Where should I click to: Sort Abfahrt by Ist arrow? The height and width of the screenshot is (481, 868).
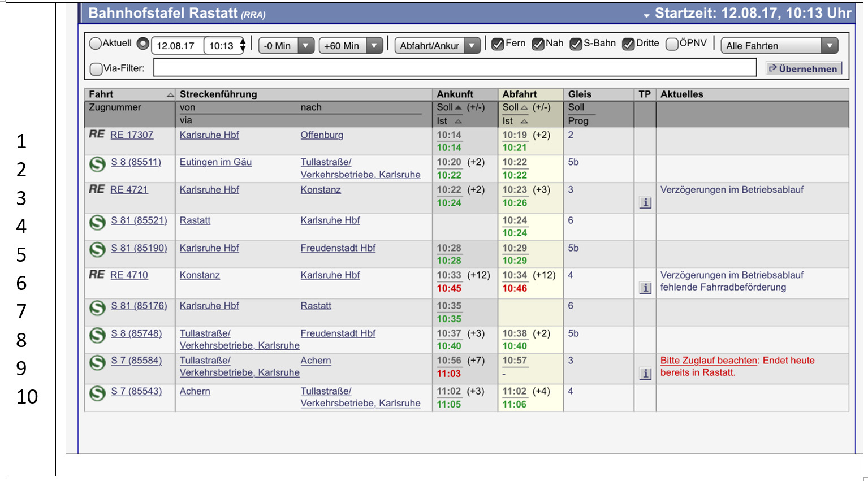click(x=524, y=121)
